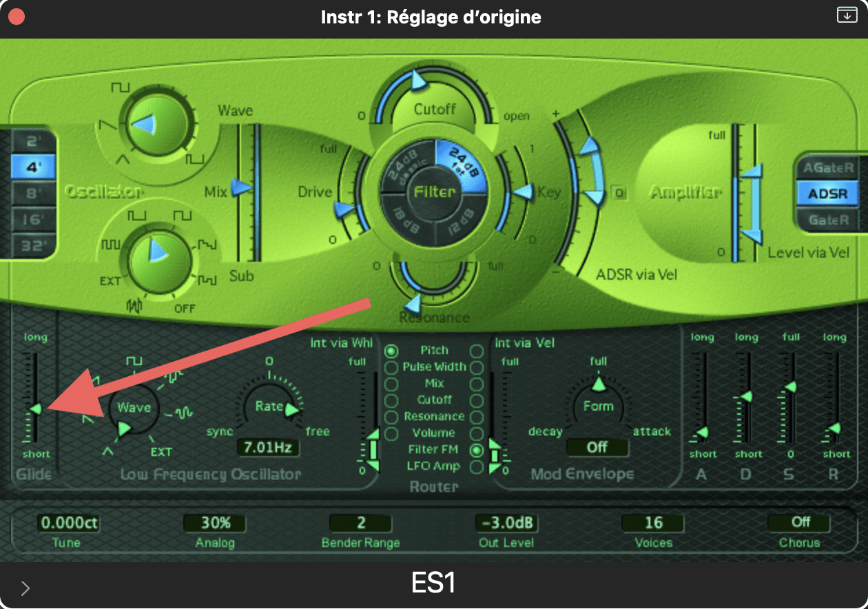The width and height of the screenshot is (868, 609).
Task: Click the Decay (D) slider handle
Action: tap(746, 398)
